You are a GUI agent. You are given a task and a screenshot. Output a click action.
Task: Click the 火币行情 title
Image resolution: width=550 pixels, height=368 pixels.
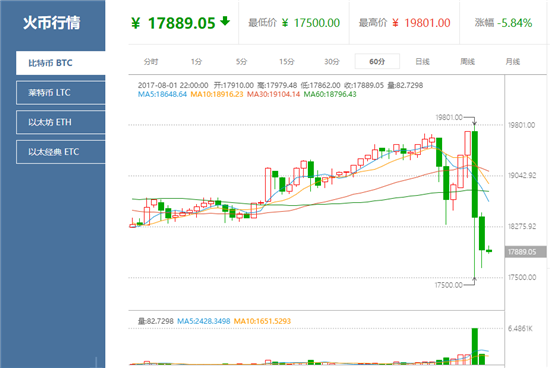point(52,23)
